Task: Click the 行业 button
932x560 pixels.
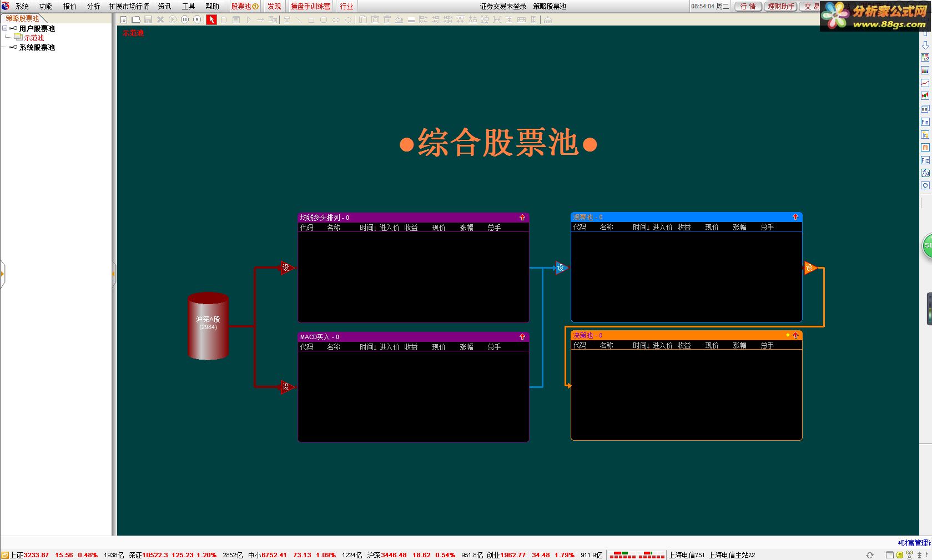Action: pos(346,6)
